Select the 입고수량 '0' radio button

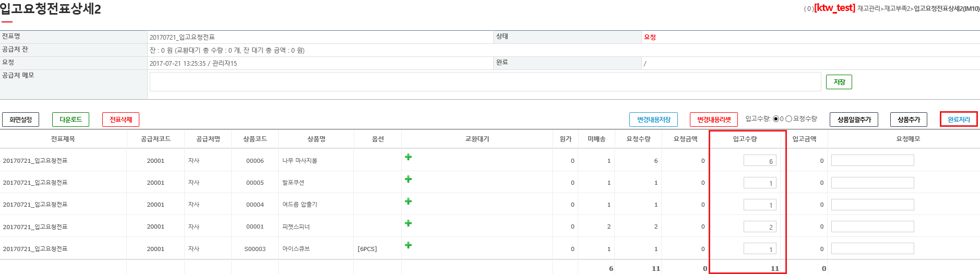coord(776,119)
